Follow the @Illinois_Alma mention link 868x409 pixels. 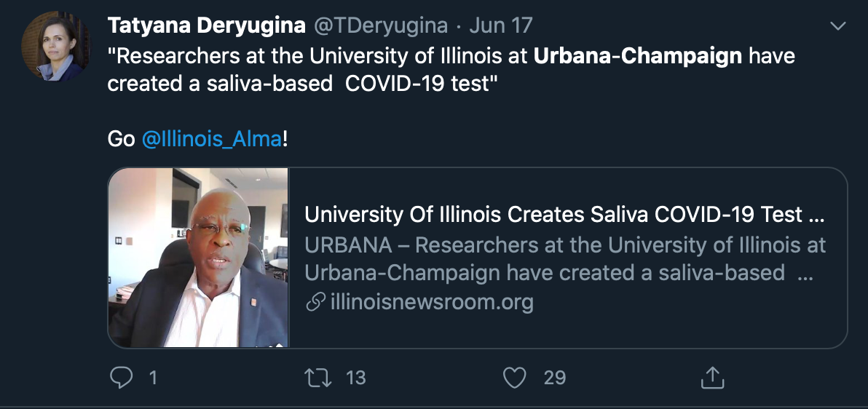click(x=212, y=139)
